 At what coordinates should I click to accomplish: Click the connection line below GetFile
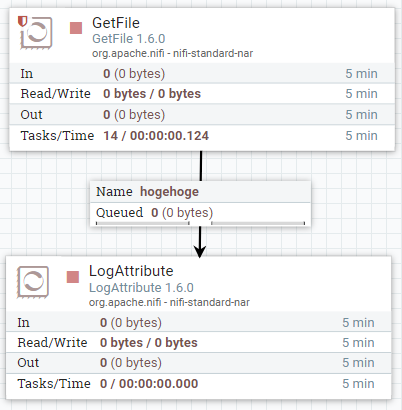(201, 166)
